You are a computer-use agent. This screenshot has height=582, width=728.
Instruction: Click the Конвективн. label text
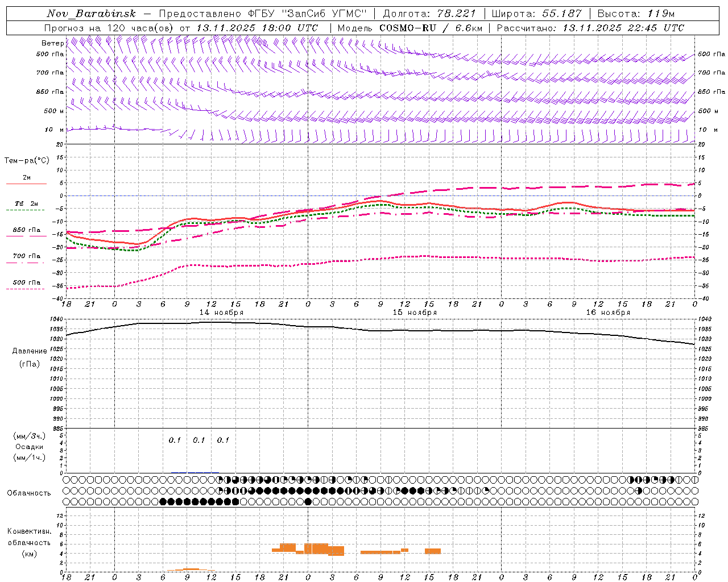[x=30, y=531]
